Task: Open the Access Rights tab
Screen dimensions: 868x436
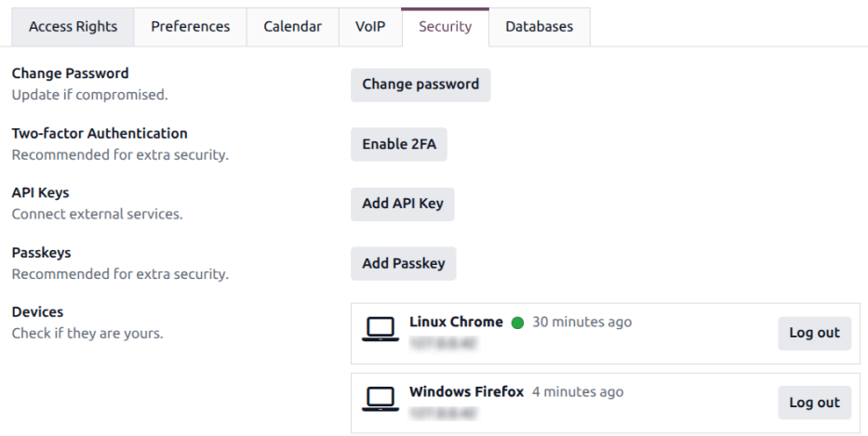Action: click(x=73, y=27)
